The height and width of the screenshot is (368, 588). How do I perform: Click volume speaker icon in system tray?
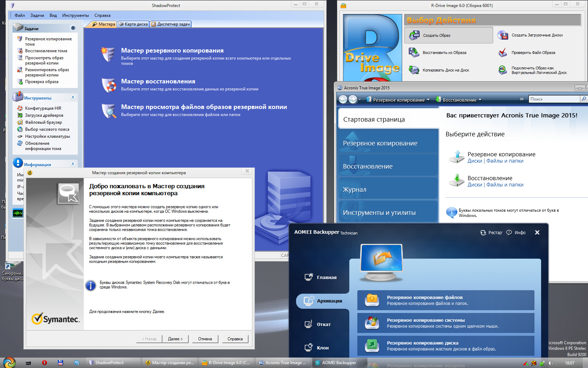[x=551, y=363]
